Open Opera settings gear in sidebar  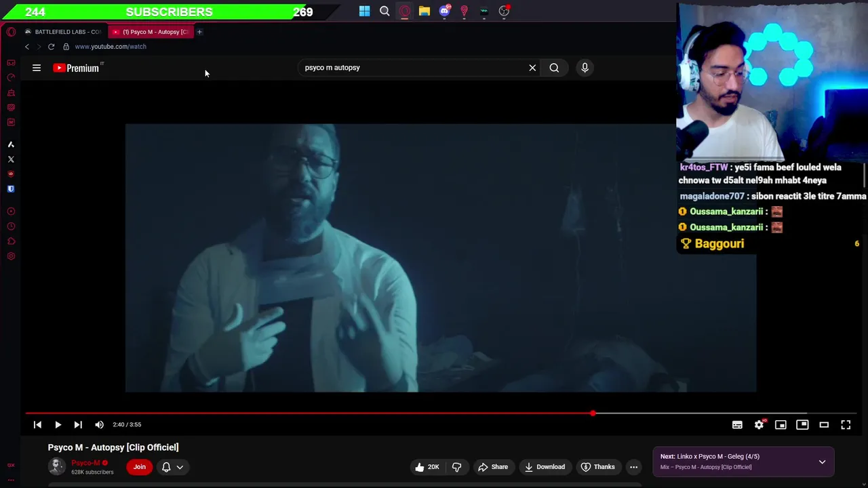[11, 256]
